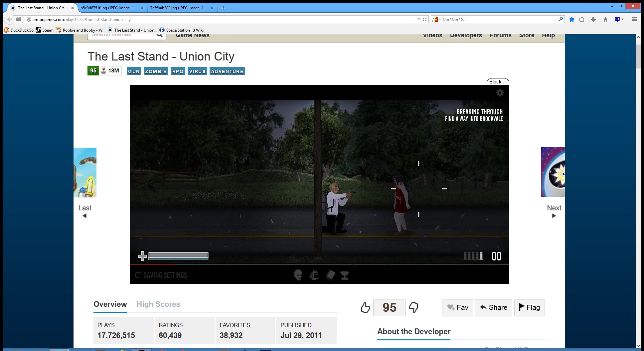Open the journal book icon
This screenshot has height=351, width=644.
(330, 275)
